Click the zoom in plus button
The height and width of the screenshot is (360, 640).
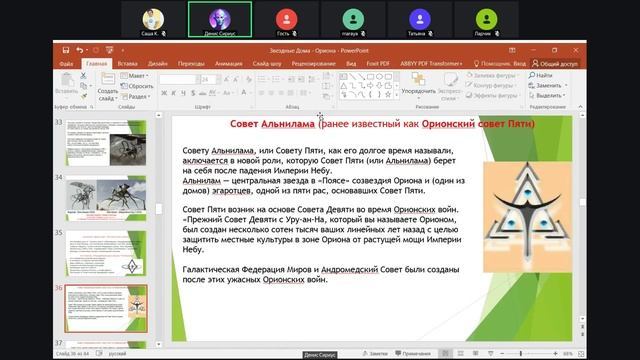pyautogui.click(x=556, y=353)
